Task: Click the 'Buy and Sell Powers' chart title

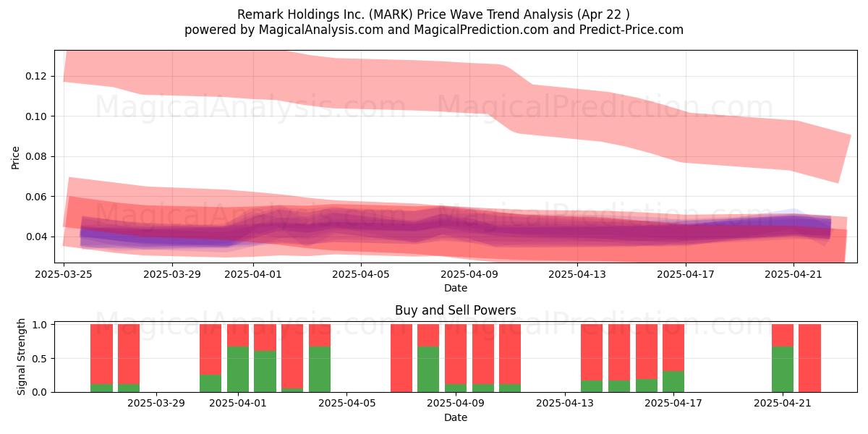Action: [x=456, y=310]
